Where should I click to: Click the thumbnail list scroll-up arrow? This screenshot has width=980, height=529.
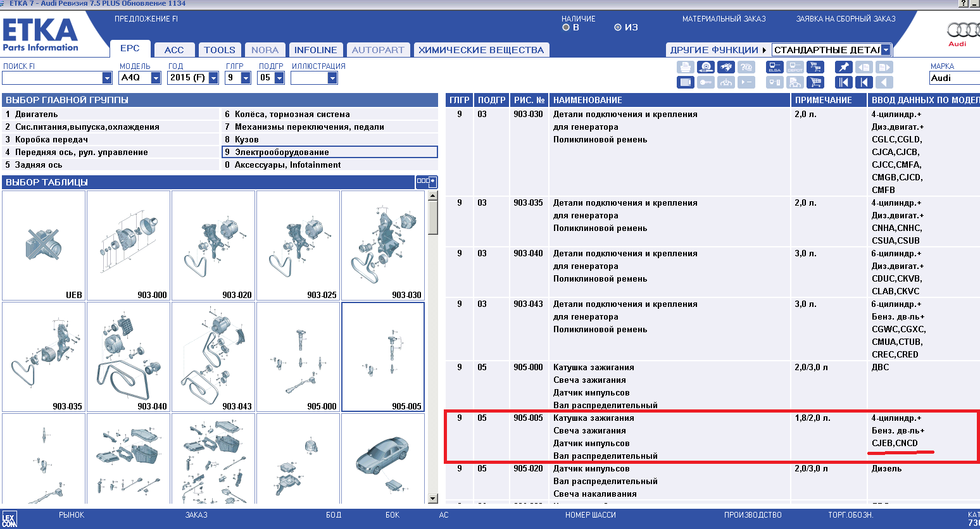[x=433, y=196]
